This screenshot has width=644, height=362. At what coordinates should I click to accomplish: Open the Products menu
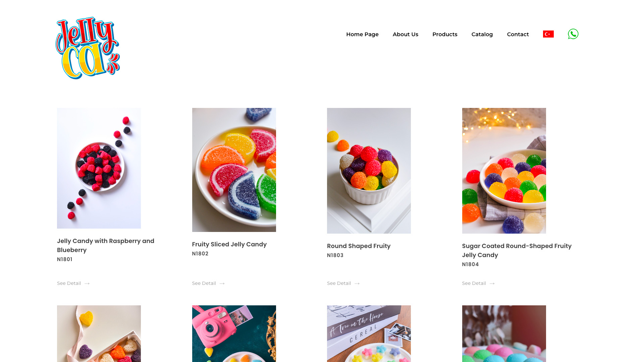pyautogui.click(x=445, y=34)
